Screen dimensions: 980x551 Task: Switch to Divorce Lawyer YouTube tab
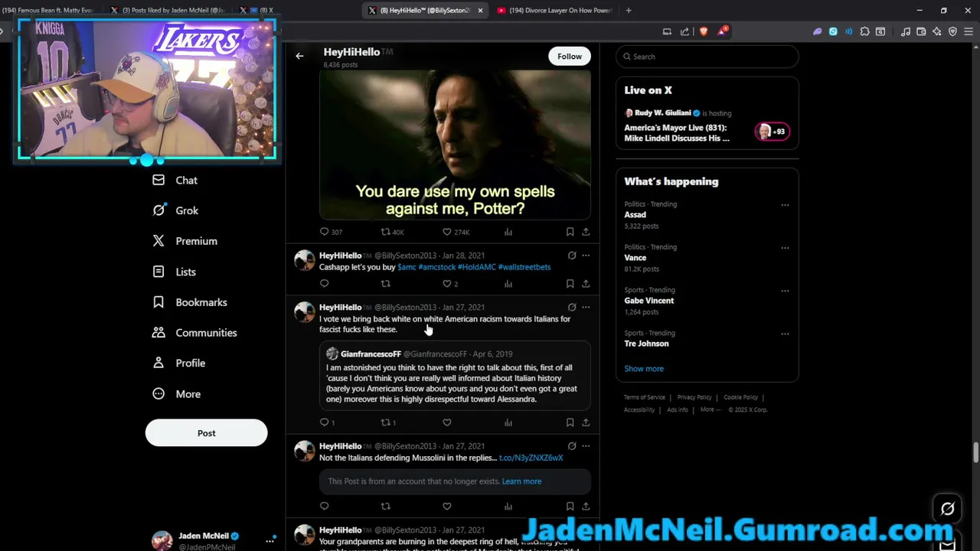(x=554, y=11)
